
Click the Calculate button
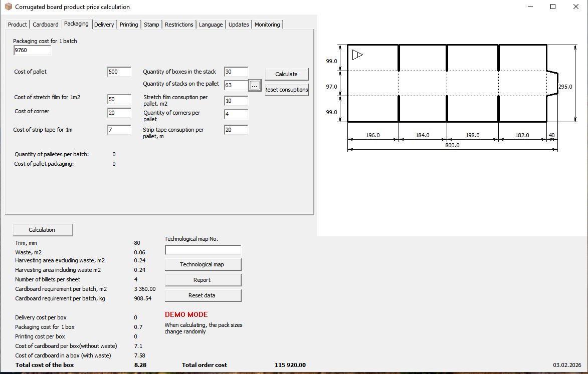tap(286, 74)
